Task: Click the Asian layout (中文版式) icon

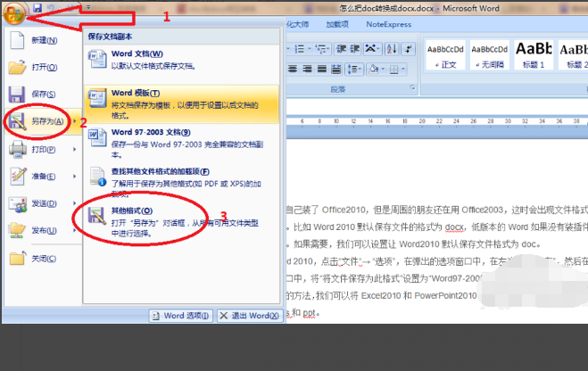Action: [372, 49]
